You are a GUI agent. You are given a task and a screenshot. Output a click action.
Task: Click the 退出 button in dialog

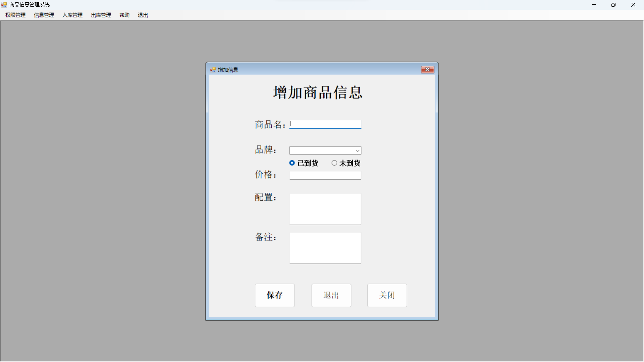331,295
